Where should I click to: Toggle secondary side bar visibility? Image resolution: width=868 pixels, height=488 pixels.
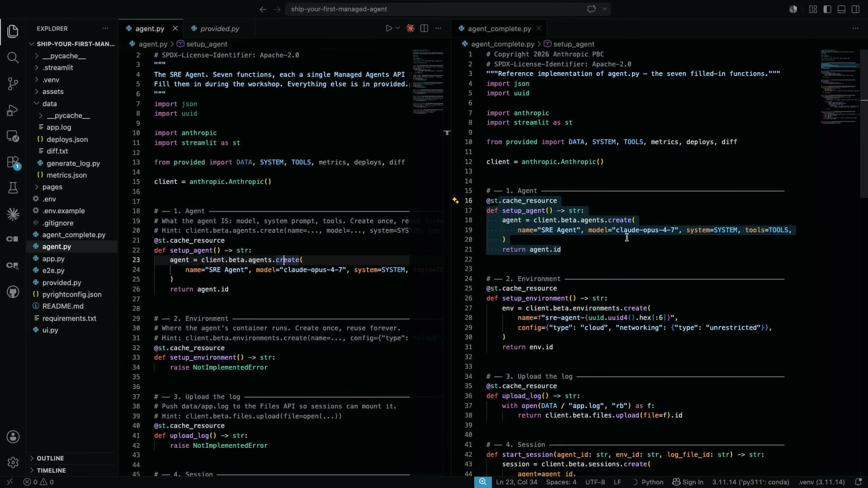pos(855,9)
